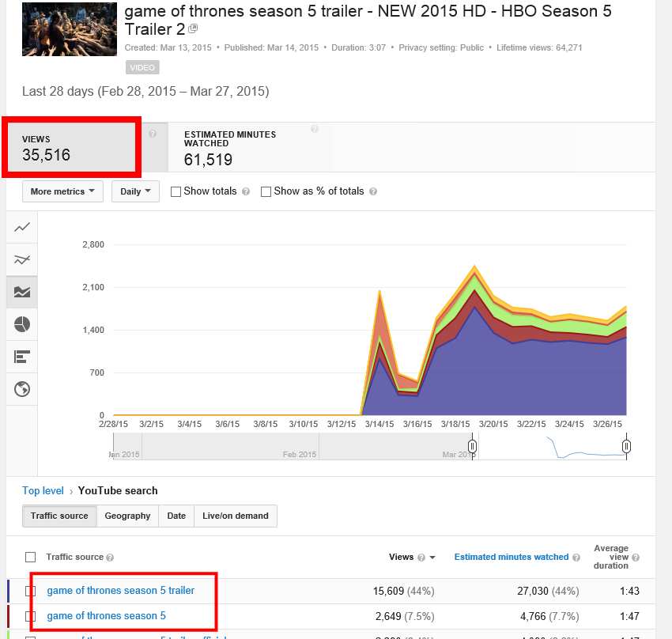Click help icon on Estimated Minutes Watched tab
Viewport: 672px width, 639px height.
click(314, 129)
